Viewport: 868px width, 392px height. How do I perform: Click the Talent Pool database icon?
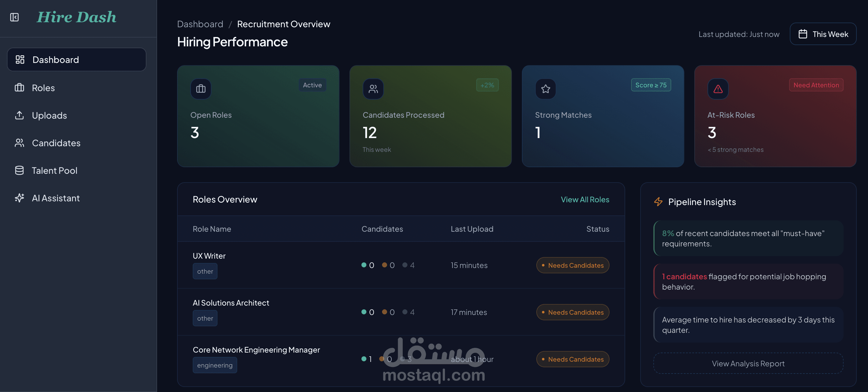pos(19,171)
